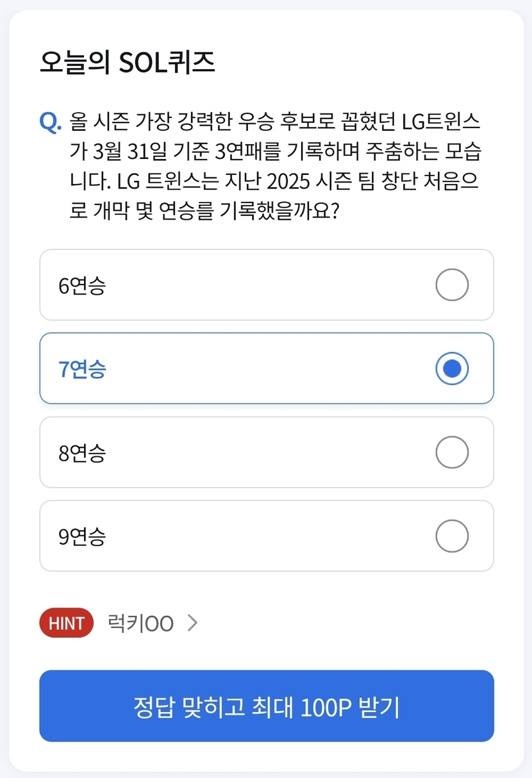Viewport: 532px width, 778px height.
Task: Choose the 8연승 radio button circle
Action: pyautogui.click(x=452, y=452)
